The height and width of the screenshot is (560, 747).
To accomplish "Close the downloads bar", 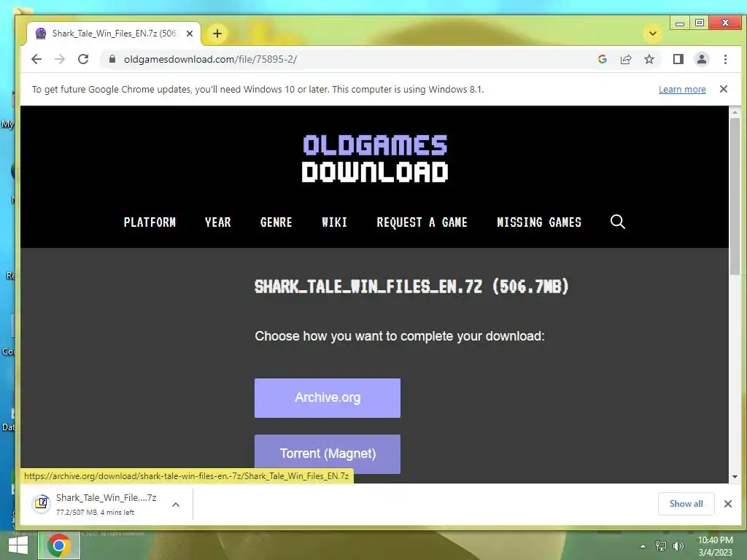I will pos(727,504).
